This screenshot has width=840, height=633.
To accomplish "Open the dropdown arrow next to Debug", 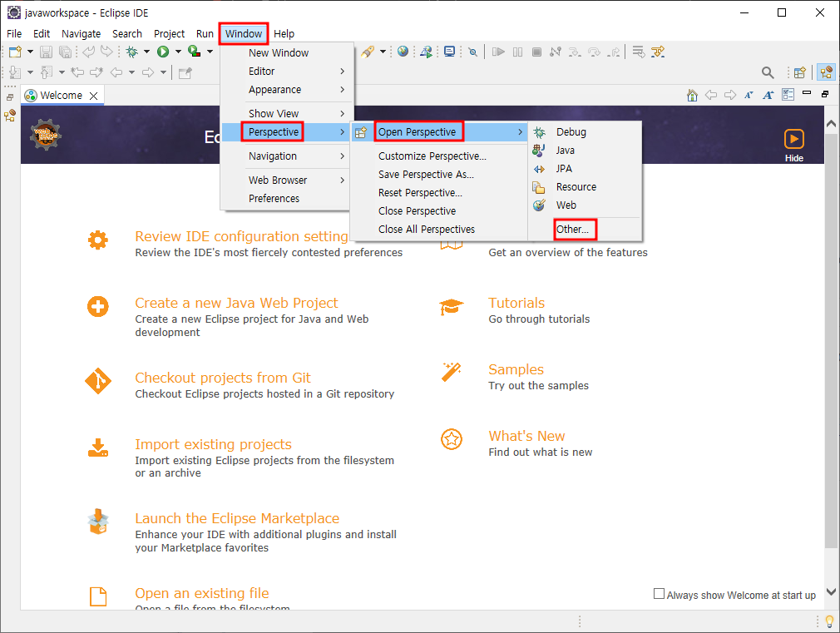I will pos(146,52).
